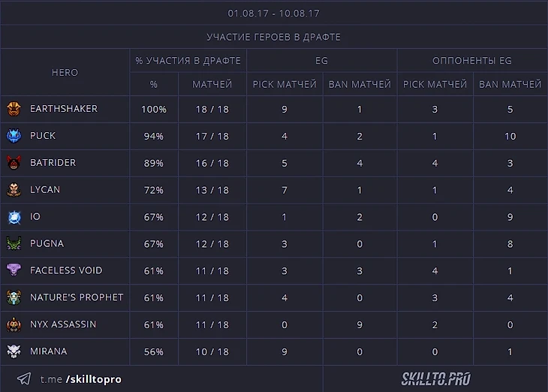Click the Telegram paper plane icon
The height and width of the screenshot is (392, 548).
[24, 379]
